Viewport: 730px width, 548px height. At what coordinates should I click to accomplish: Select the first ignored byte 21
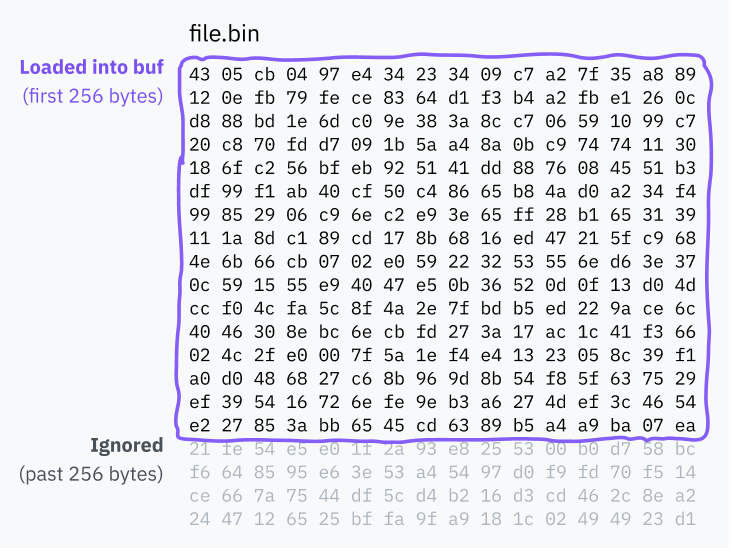[x=200, y=447]
